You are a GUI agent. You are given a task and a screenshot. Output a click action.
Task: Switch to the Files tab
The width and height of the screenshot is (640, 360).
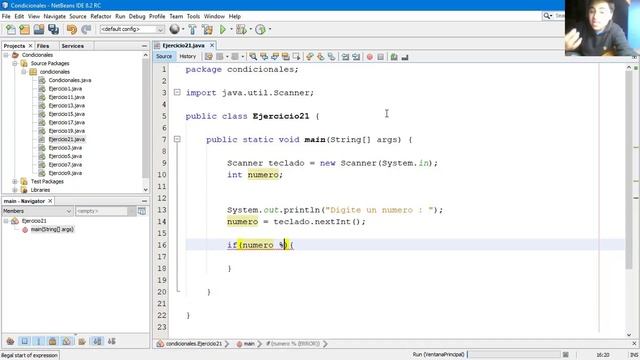click(43, 46)
